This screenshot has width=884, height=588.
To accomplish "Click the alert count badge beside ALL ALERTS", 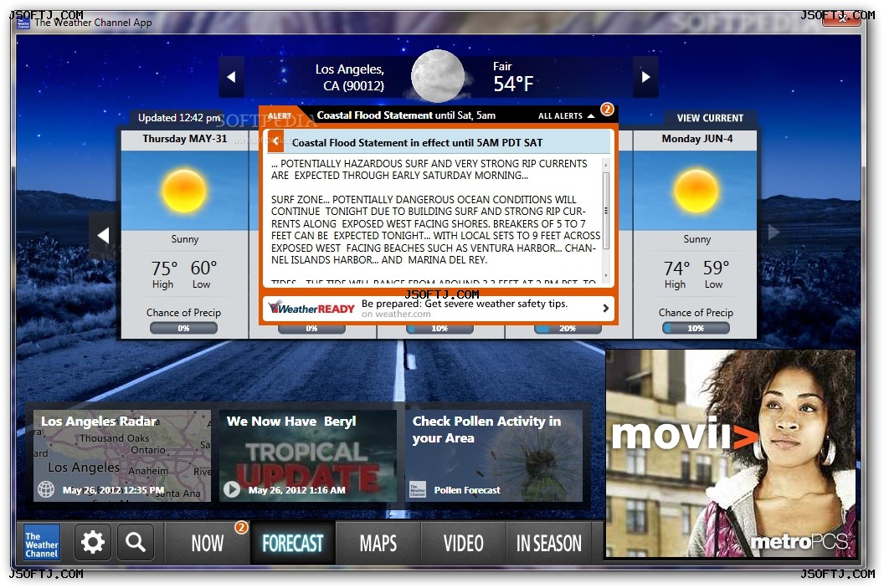I will (607, 109).
